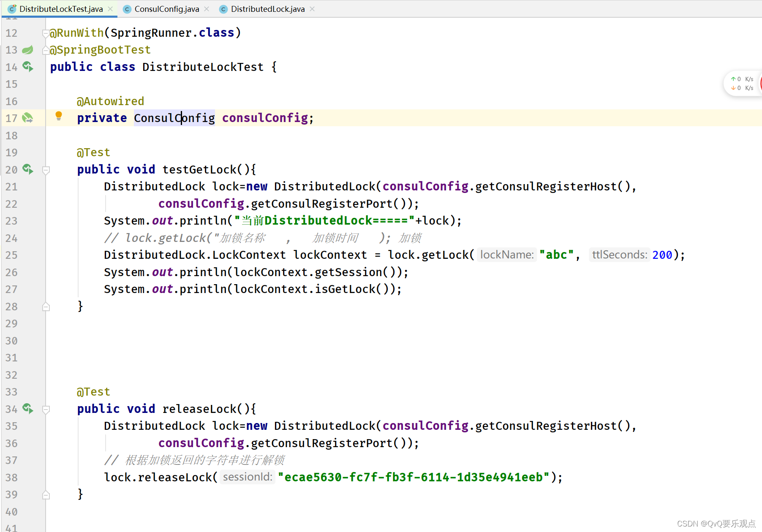The height and width of the screenshot is (532, 762).
Task: Open the DistributedLock.java tab
Action: 268,9
